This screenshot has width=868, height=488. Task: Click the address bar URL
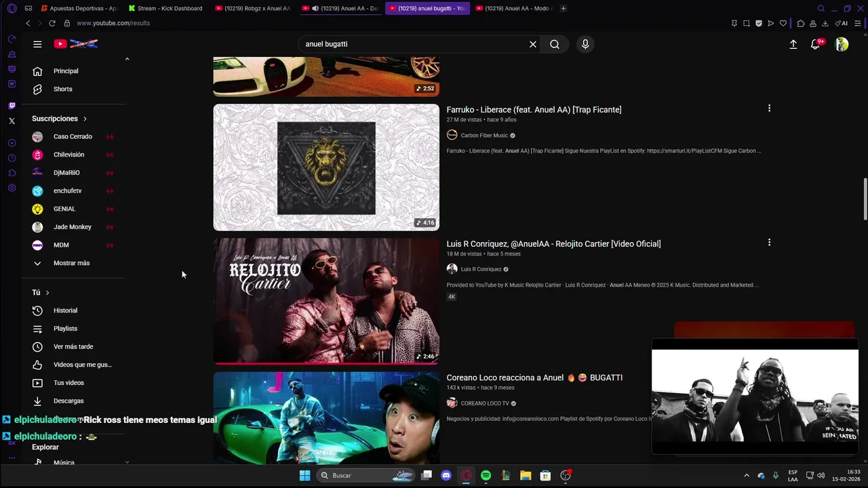113,23
